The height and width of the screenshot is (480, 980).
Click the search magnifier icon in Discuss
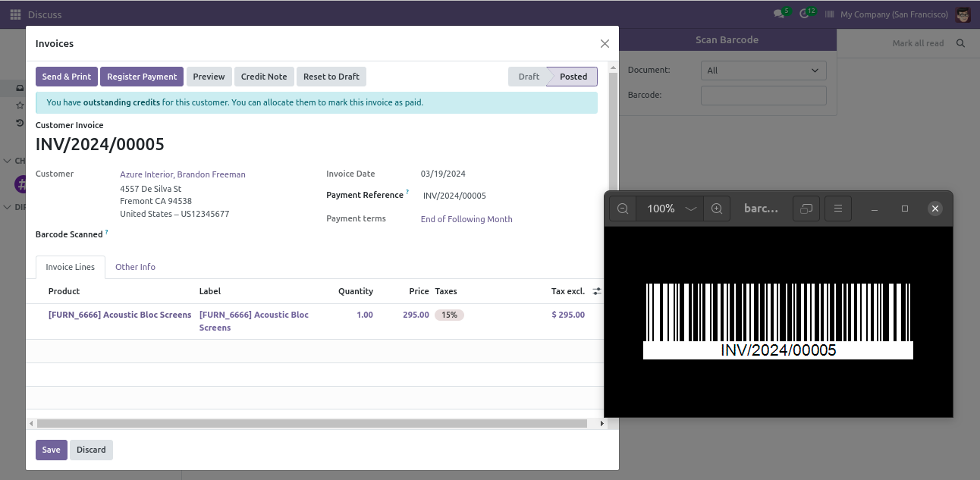point(961,43)
